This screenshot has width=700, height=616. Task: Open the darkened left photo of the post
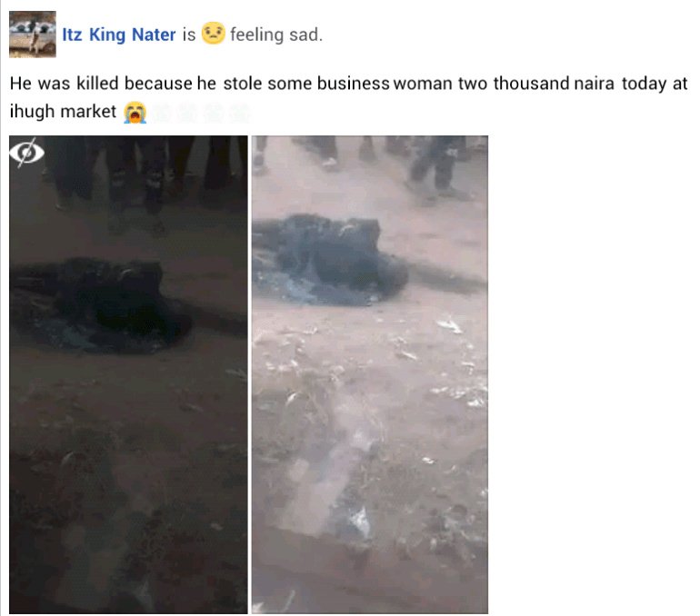pyautogui.click(x=128, y=374)
